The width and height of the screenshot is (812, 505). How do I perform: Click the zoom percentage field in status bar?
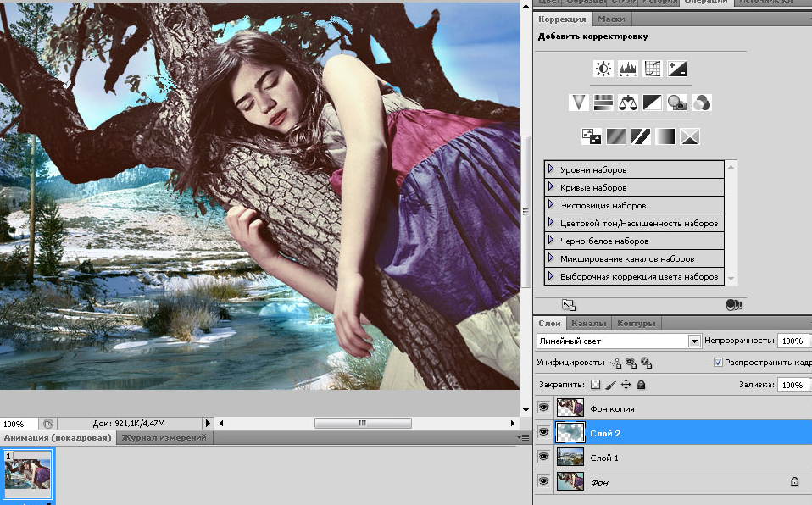tap(19, 424)
